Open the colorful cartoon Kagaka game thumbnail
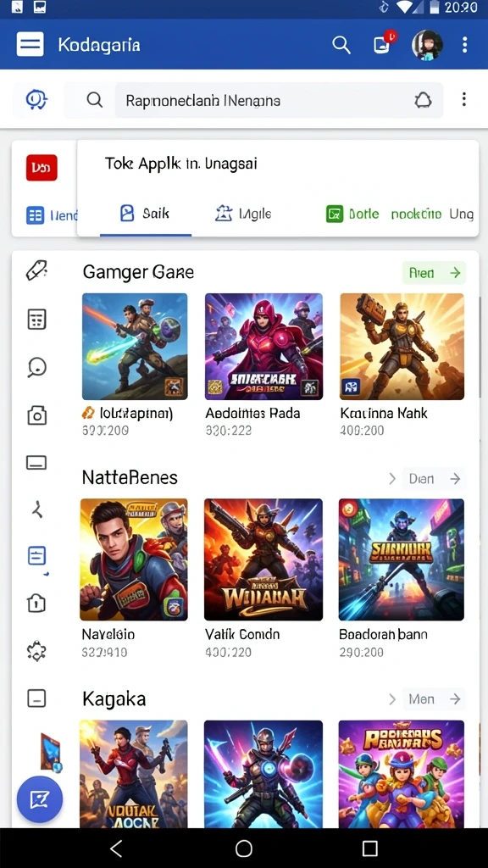This screenshot has width=488, height=868. coord(402,774)
